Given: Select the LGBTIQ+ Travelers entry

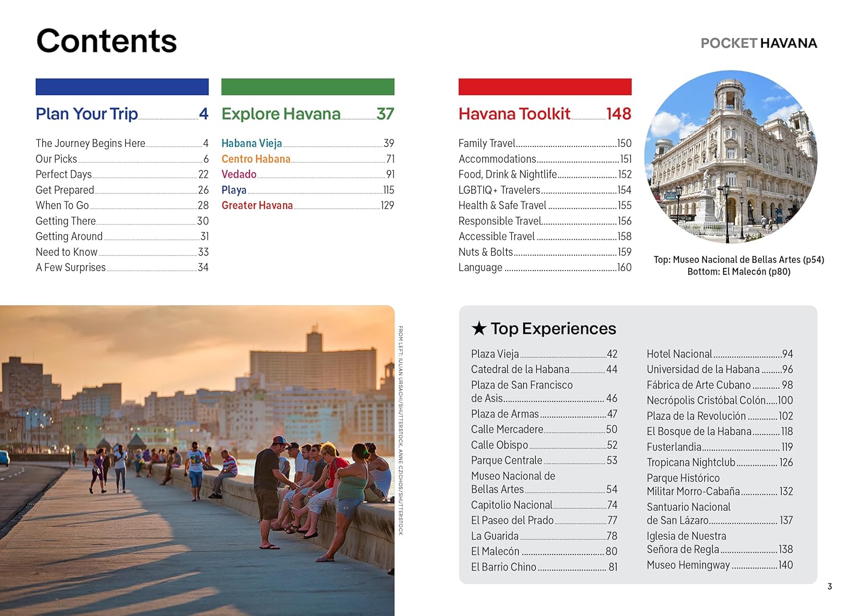Looking at the screenshot, I should (500, 190).
